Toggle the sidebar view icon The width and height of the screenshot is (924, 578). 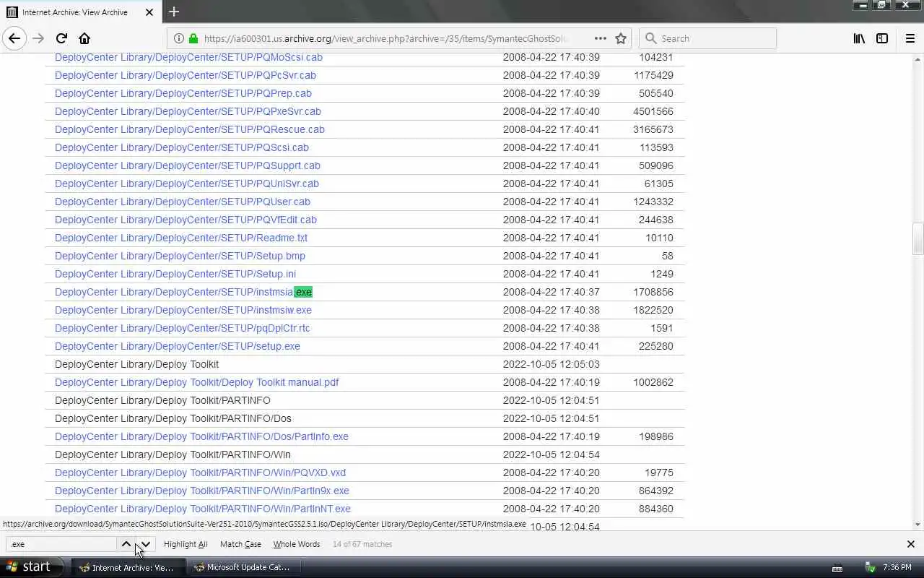(882, 38)
